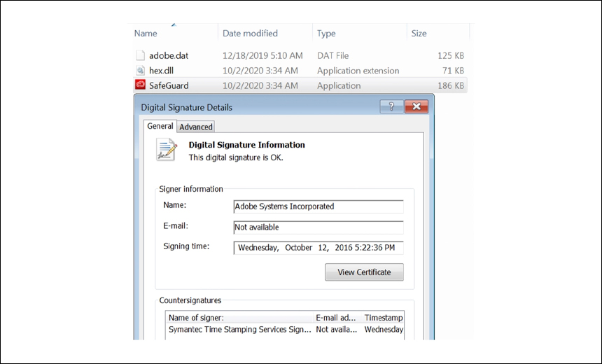This screenshot has width=602, height=364.
Task: Click the dialog help question-mark button
Action: coord(391,106)
